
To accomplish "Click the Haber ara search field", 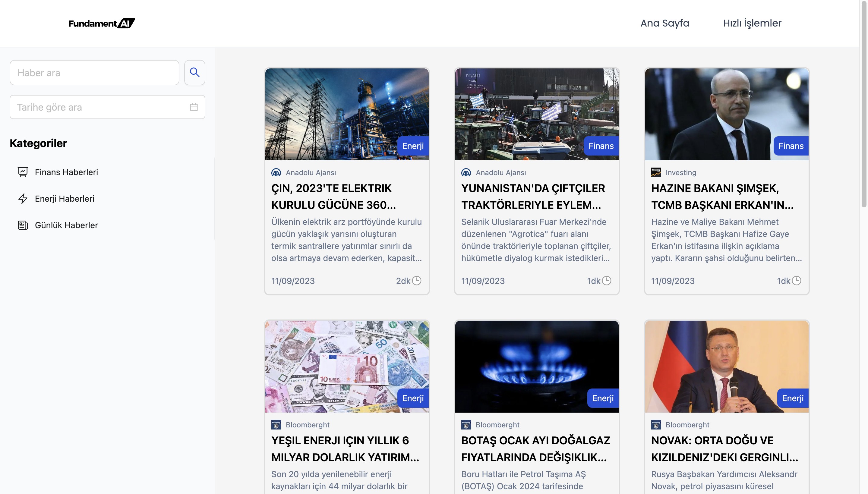I will (x=94, y=72).
